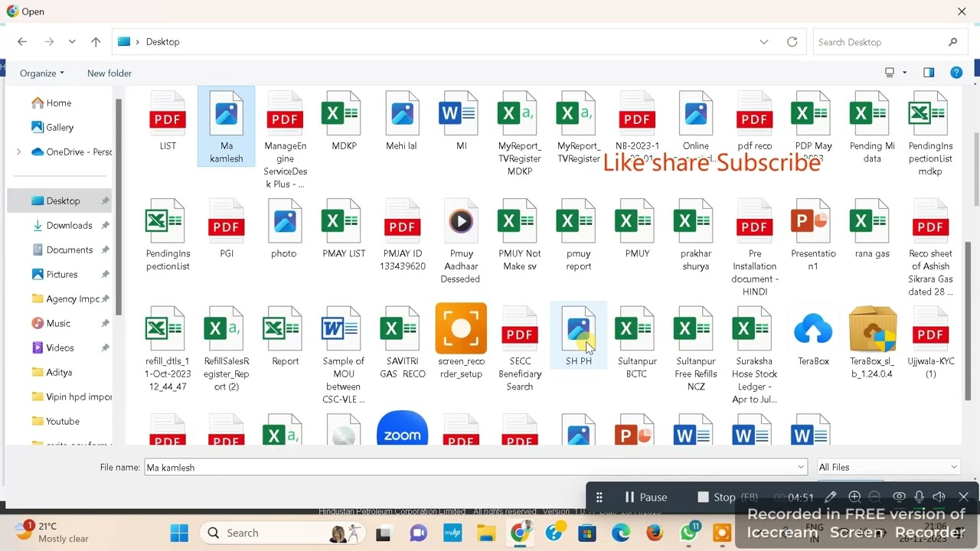The image size is (980, 551).
Task: Choose the photo image file
Action: pos(284,228)
